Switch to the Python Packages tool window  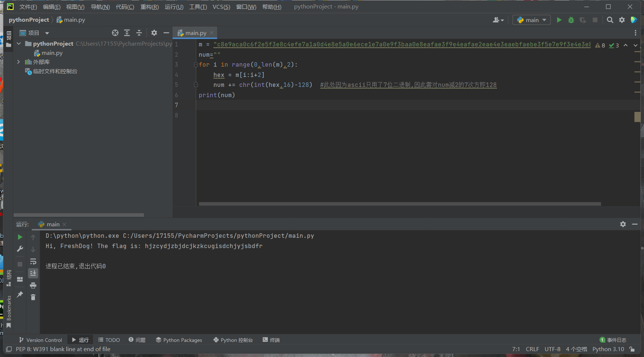(179, 340)
